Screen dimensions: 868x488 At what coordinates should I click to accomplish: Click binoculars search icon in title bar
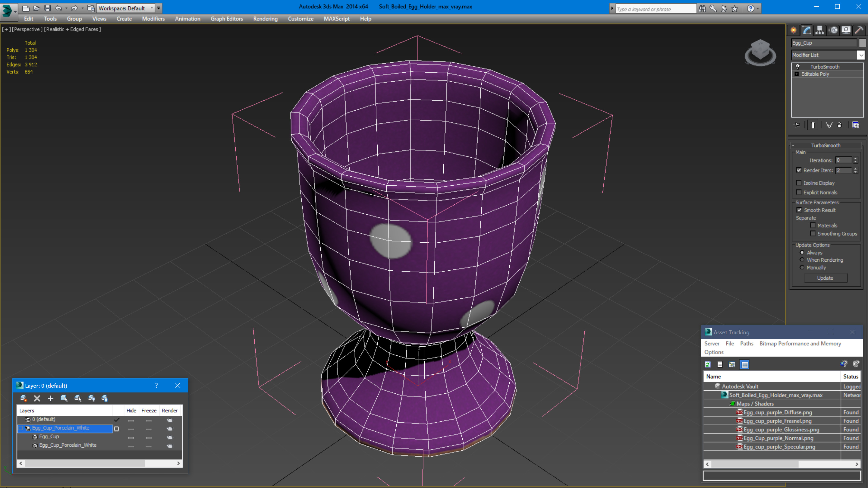(702, 9)
